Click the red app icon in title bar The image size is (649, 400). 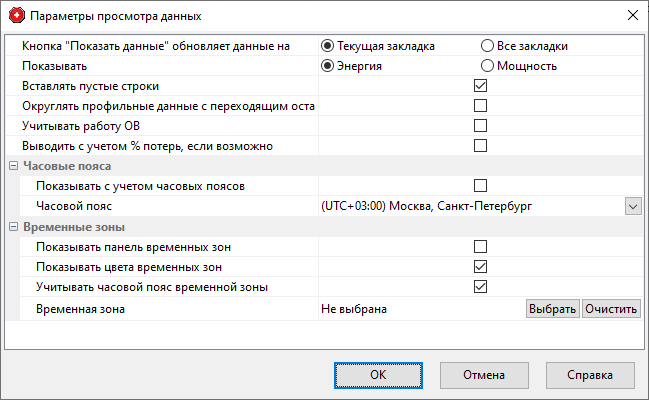(16, 16)
